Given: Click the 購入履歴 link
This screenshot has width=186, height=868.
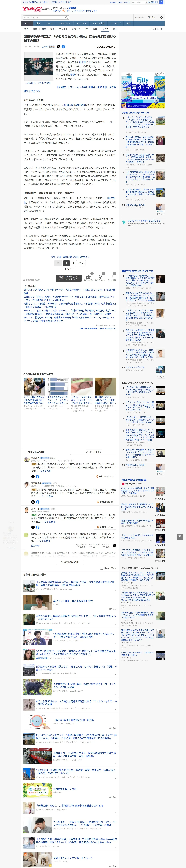Looking at the screenshot, I should click(x=152, y=17).
